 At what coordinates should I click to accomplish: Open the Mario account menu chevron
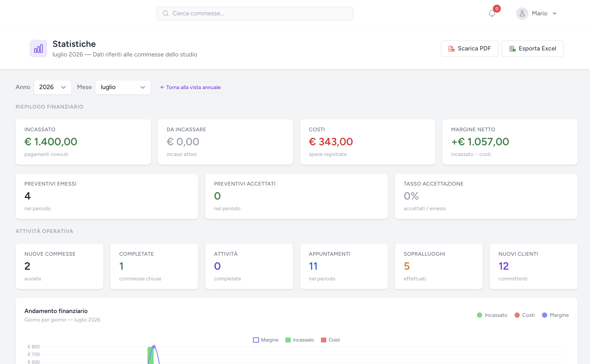(555, 13)
